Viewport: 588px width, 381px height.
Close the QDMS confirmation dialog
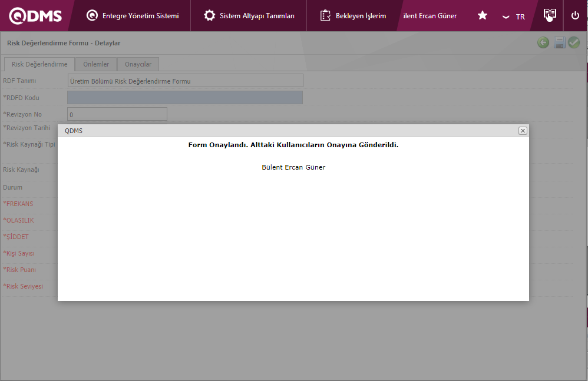tap(523, 131)
